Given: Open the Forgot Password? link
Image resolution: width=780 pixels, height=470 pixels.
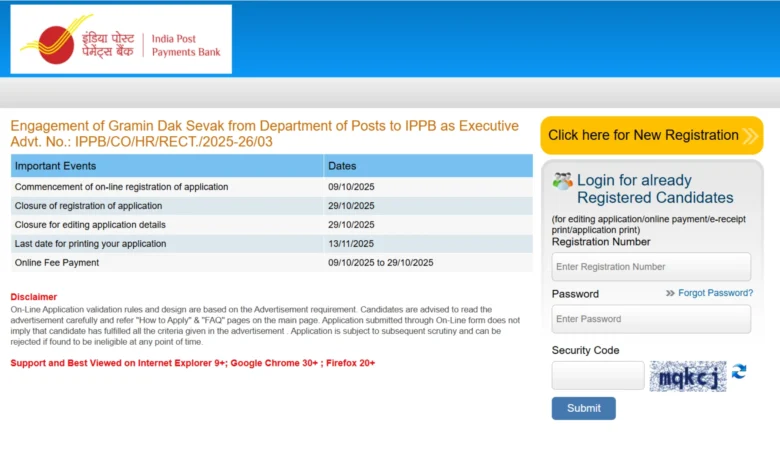Looking at the screenshot, I should (715, 293).
